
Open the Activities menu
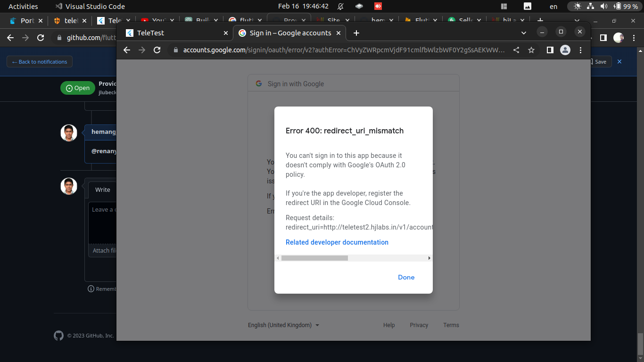click(24, 6)
